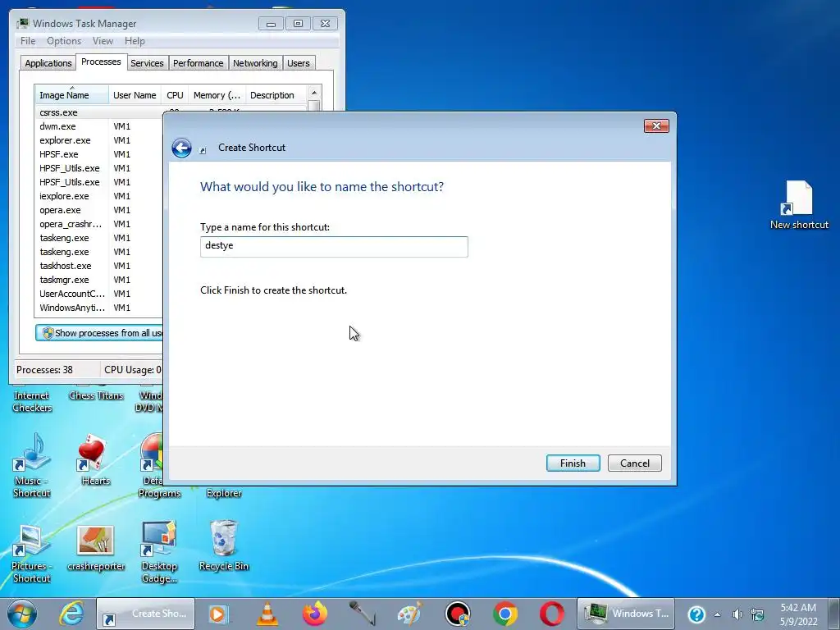
Task: Maximize the Windows Task Manager window
Action: click(298, 24)
